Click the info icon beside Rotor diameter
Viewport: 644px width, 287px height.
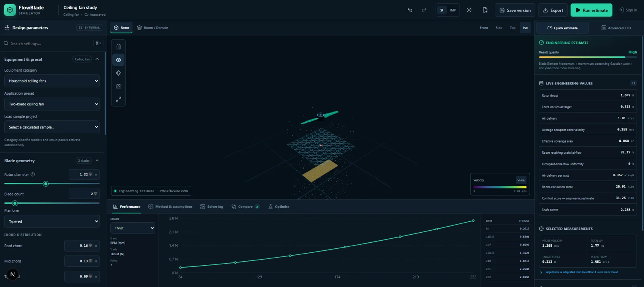33,174
